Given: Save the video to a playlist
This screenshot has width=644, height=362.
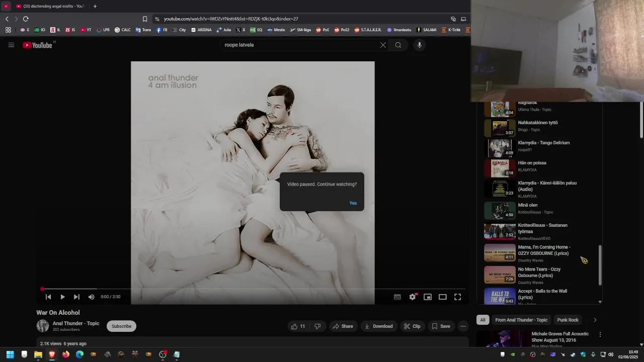Looking at the screenshot, I should pyautogui.click(x=441, y=326).
